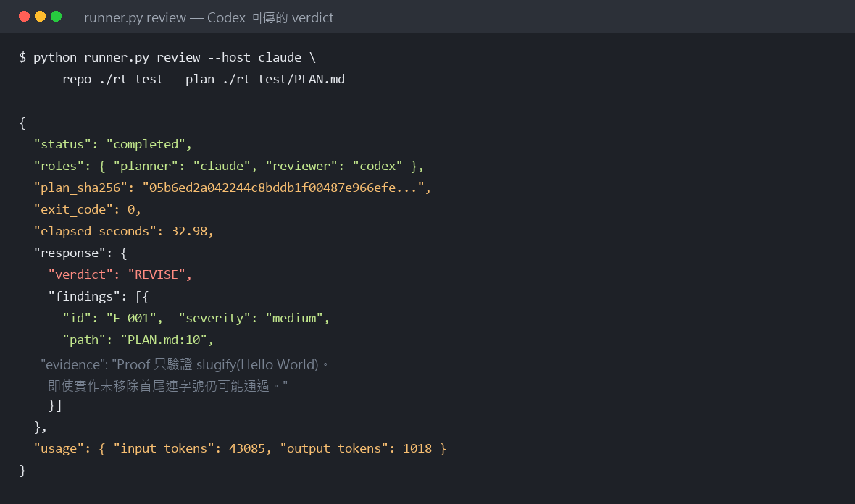855x504 pixels.
Task: Click the red "verdict": "REVISE" line
Action: click(x=120, y=274)
